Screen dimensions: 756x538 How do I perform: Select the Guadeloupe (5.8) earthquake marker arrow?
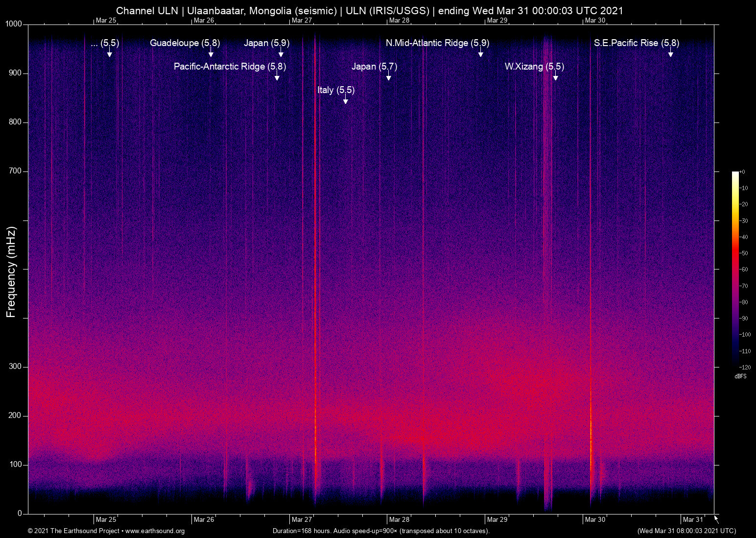pos(211,55)
